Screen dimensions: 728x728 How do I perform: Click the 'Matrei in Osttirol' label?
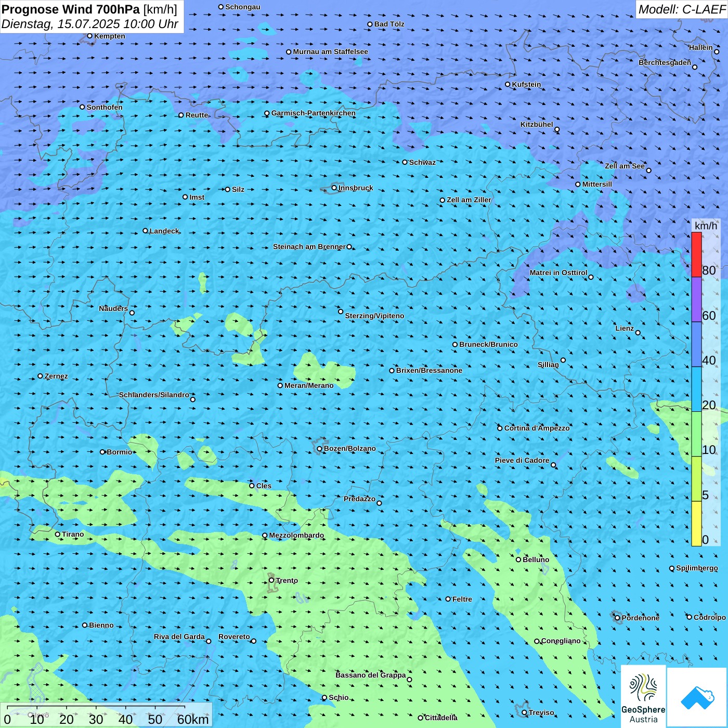pos(558,272)
